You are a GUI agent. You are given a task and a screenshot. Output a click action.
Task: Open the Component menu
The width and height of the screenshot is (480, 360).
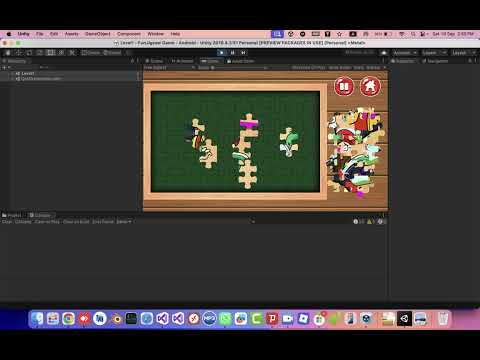click(x=129, y=34)
